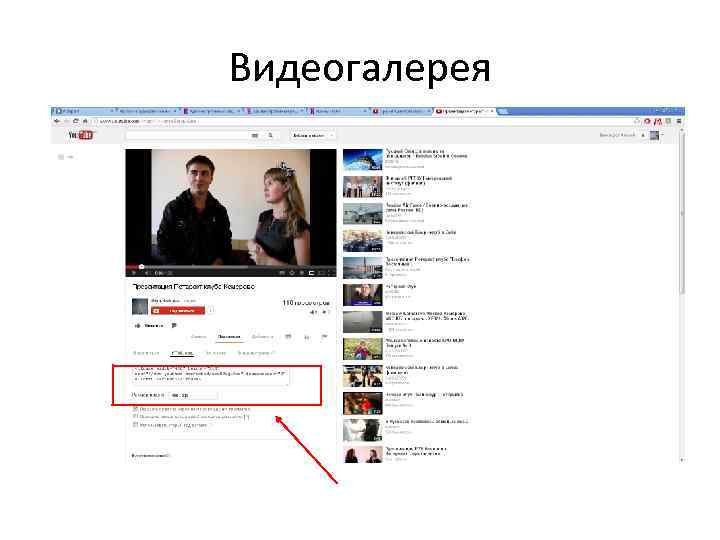Click the video title below the player
The image size is (720, 540).
193,287
